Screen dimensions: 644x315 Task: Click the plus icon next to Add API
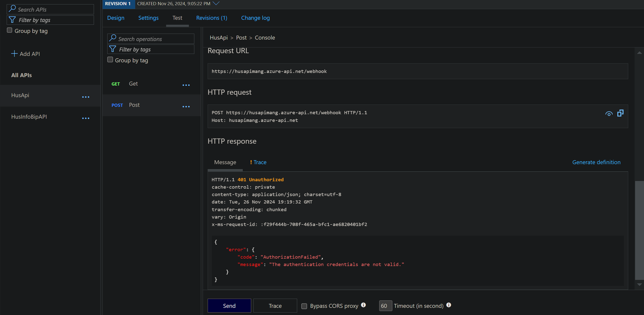15,54
